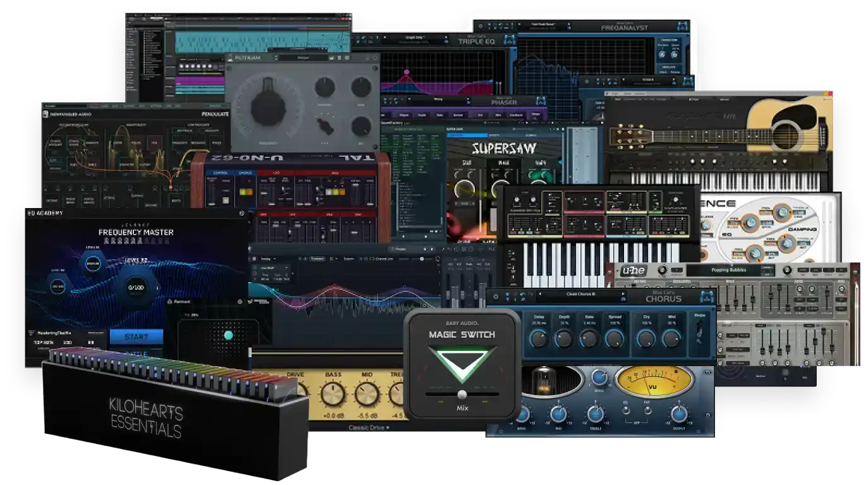This screenshot has height=485, width=868.
Task: Flip the EQ switch on the tube preamp
Action: point(626,409)
